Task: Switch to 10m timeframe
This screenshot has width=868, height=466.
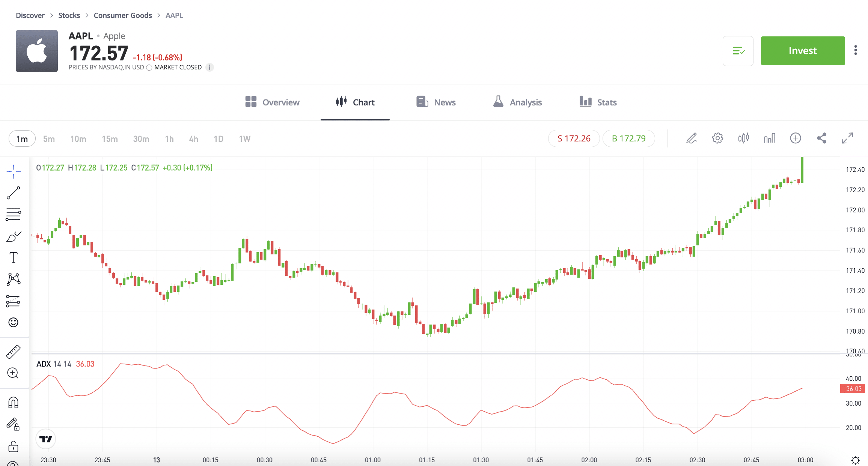Action: pyautogui.click(x=78, y=139)
